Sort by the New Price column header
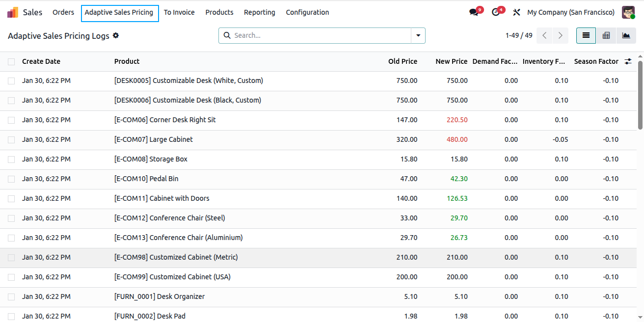644x322 pixels. 452,61
